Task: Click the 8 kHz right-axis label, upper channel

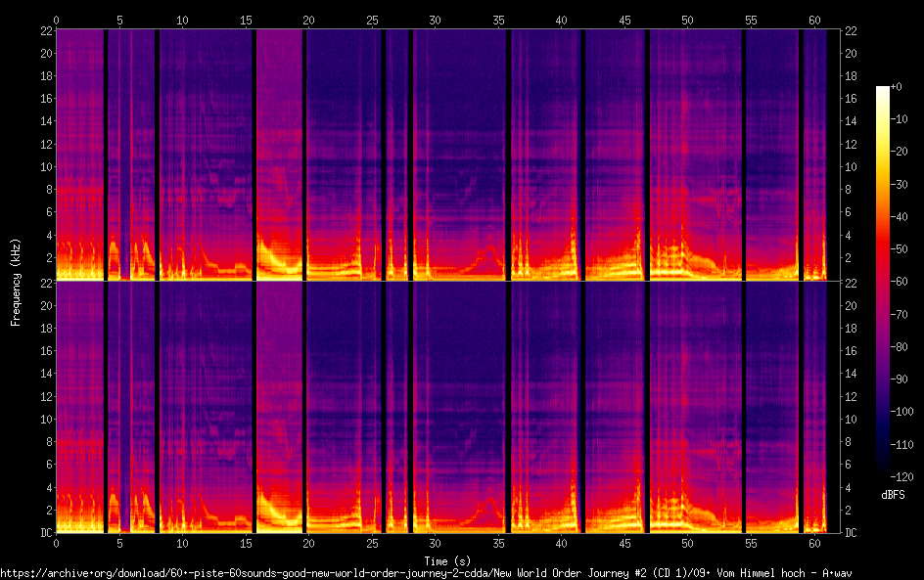Action: pyautogui.click(x=850, y=190)
